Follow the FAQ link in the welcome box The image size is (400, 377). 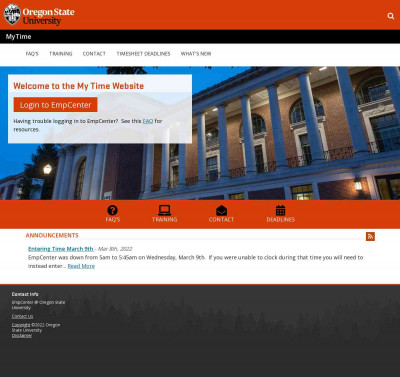[148, 121]
